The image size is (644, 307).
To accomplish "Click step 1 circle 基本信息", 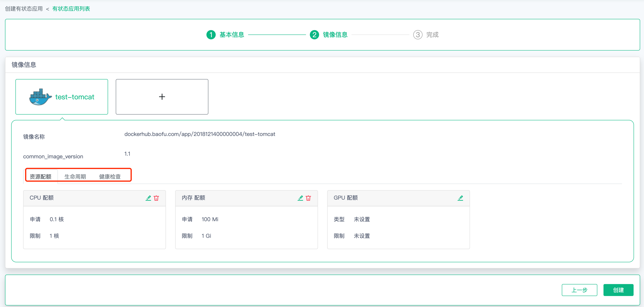I will pyautogui.click(x=211, y=35).
